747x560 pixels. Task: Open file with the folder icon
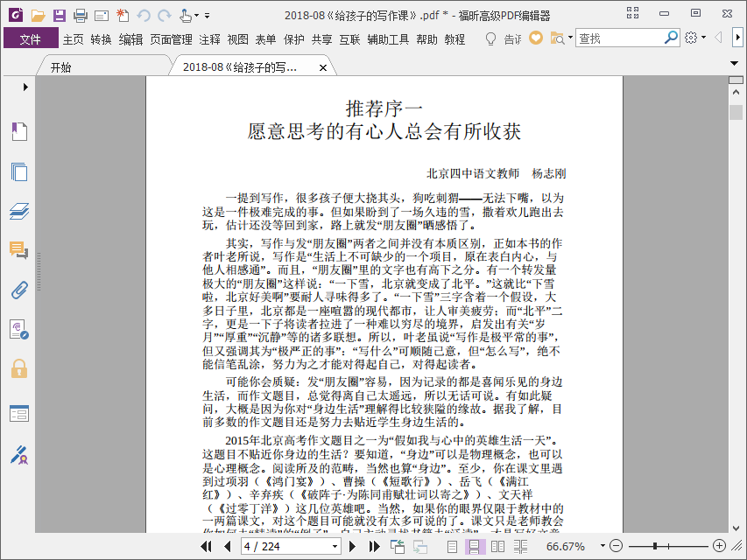pos(39,15)
